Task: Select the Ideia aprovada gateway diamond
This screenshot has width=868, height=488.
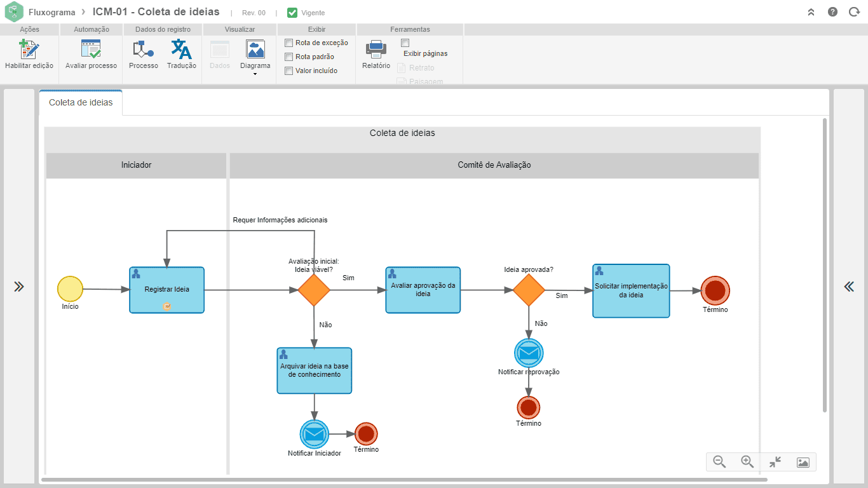Action: [529, 290]
